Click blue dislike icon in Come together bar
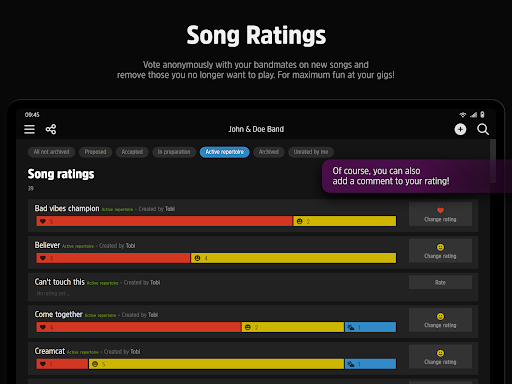 tap(351, 327)
